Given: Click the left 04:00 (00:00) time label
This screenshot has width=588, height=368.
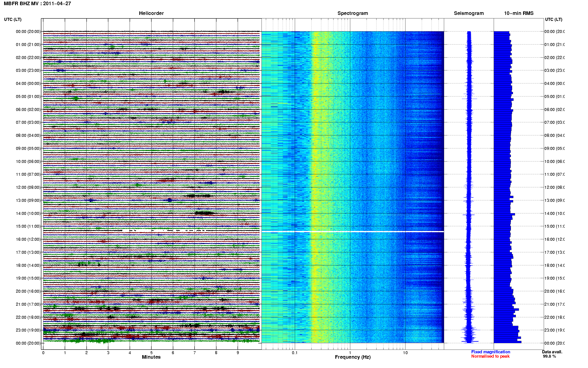Looking at the screenshot, I should point(28,83).
